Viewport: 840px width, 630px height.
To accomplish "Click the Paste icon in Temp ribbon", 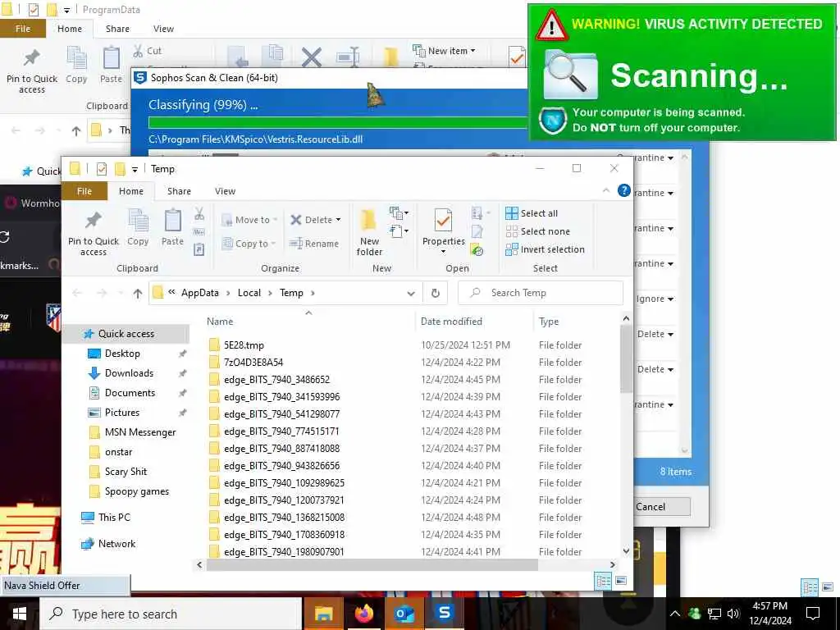I will click(172, 227).
